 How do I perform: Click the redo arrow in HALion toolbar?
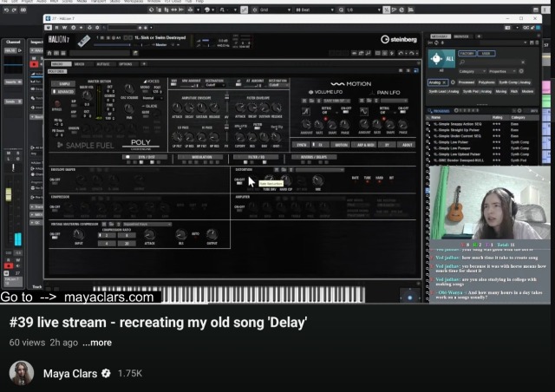(411, 53)
